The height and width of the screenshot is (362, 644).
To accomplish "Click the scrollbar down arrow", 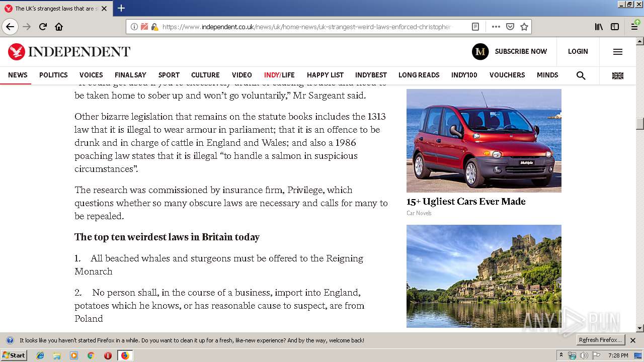I will click(x=640, y=328).
